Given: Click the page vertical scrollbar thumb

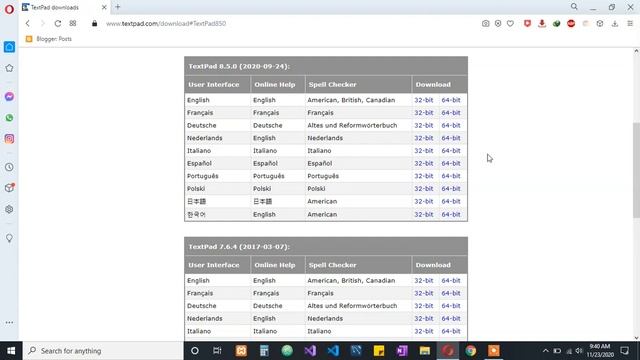Looking at the screenshot, I should click(636, 171).
